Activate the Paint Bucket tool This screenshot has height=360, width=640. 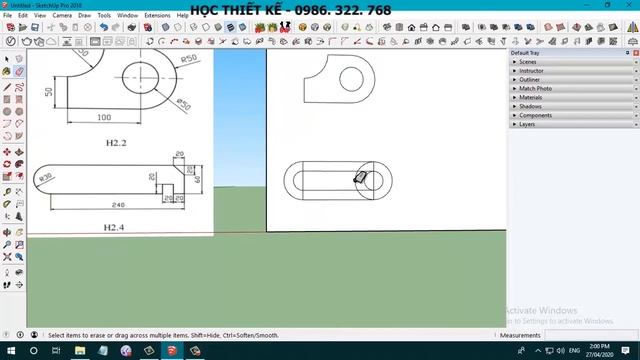(x=7, y=72)
